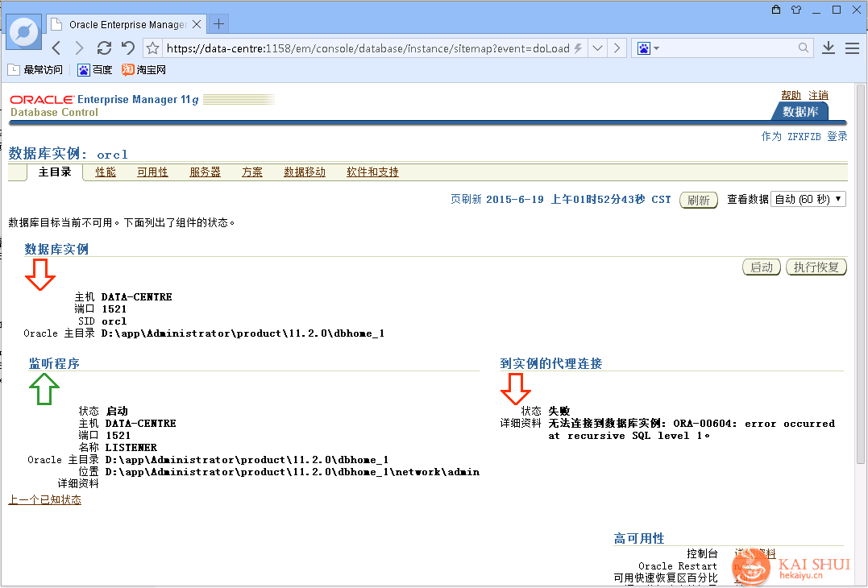Screen dimensions: 868x588
Task: Click the 数据库实例 section Oracle home path
Action: click(243, 333)
